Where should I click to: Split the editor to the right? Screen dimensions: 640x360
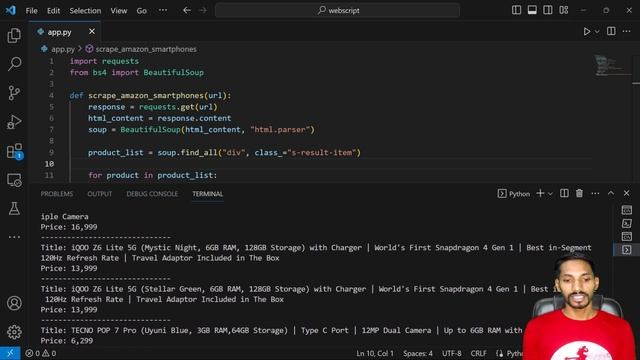point(611,31)
